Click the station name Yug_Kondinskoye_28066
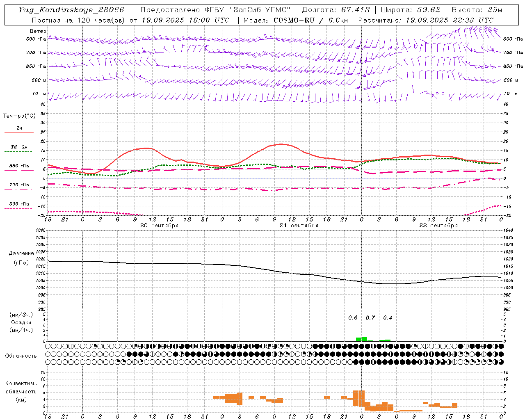This screenshot has width=525, height=420. 71,10
